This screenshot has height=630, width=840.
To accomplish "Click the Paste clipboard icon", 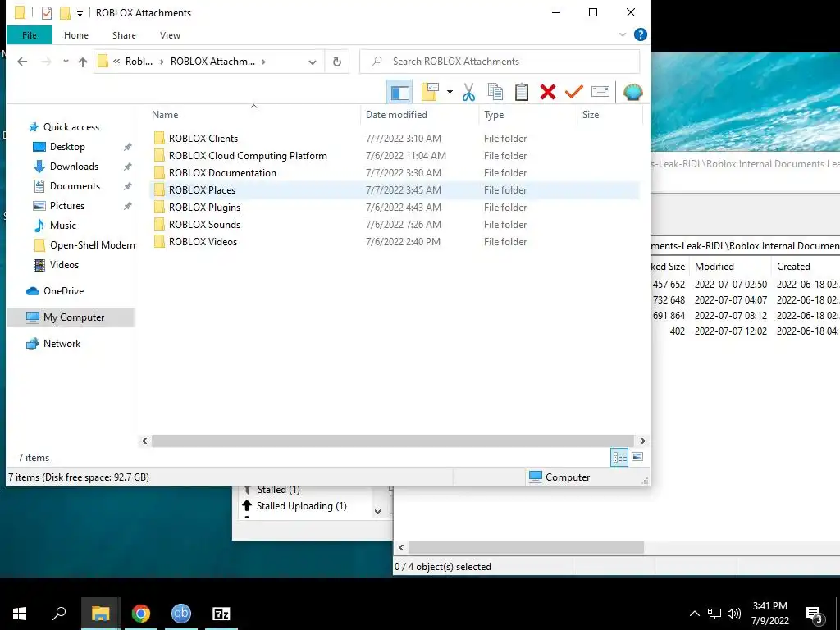I will coord(521,92).
